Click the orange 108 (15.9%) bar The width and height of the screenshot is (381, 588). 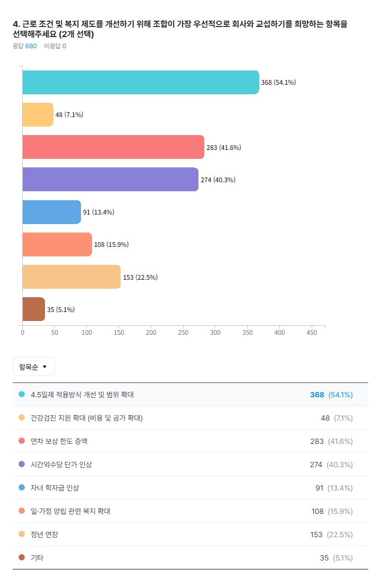point(57,244)
